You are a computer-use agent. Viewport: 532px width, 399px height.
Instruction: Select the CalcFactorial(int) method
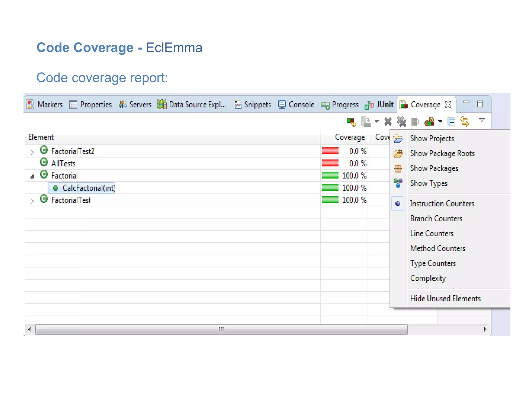[x=82, y=188]
